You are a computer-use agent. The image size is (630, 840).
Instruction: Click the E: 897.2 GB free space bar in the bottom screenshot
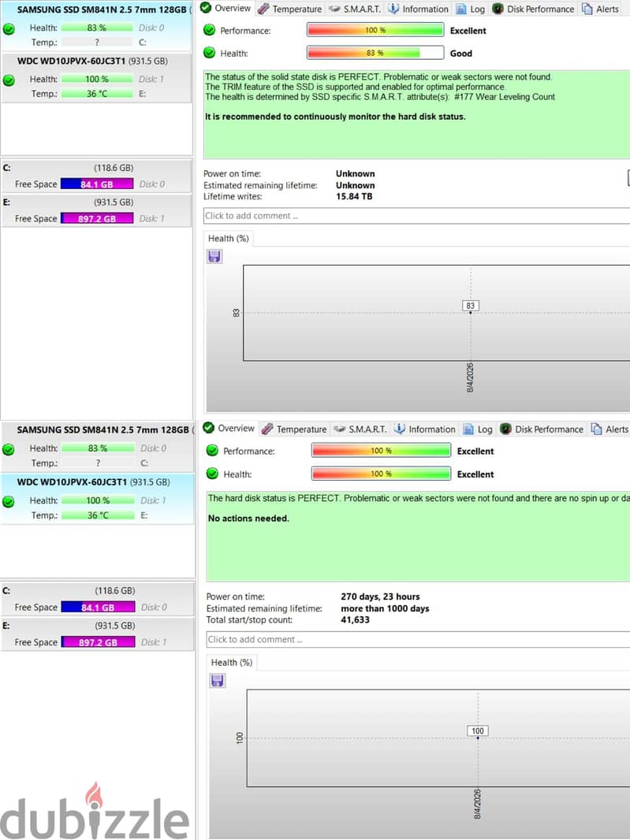[98, 642]
